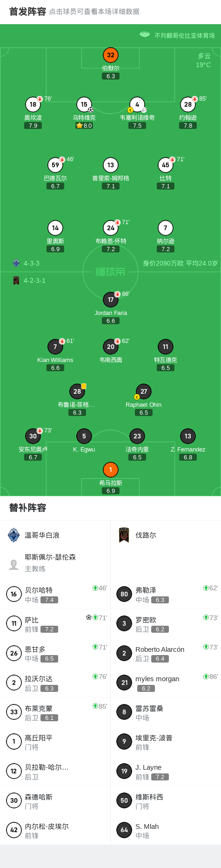
Task: Open goalkeeper number 32 伯默尔 details
Action: click(x=111, y=55)
